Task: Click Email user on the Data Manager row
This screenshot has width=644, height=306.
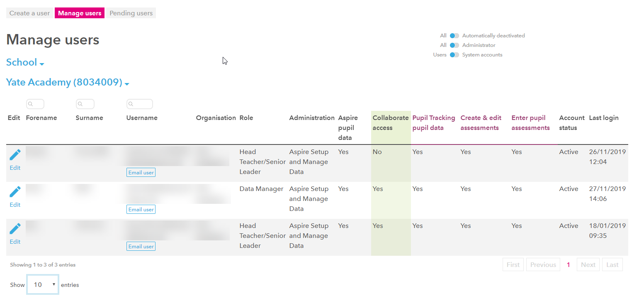Action: click(141, 209)
